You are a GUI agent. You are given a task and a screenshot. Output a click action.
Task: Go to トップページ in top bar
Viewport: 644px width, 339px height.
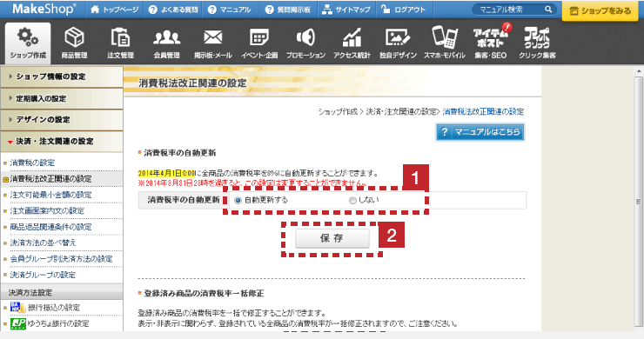(x=115, y=9)
